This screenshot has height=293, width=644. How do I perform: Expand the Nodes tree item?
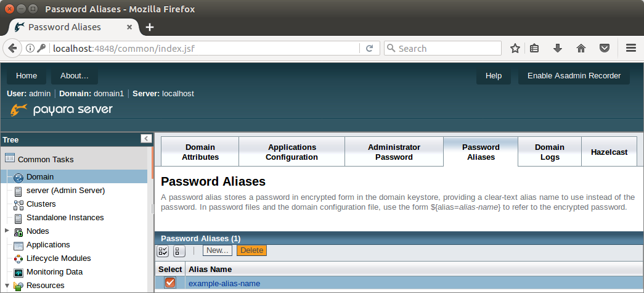coord(7,231)
